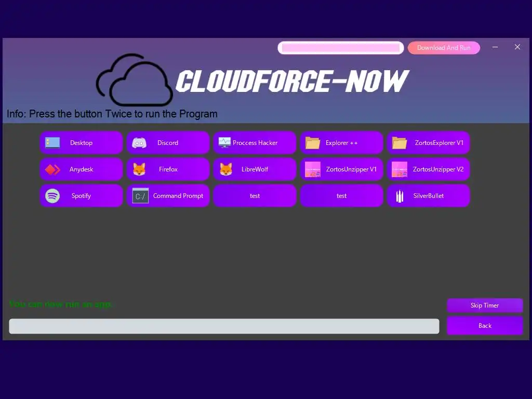This screenshot has width=532, height=399.
Task: Click the ZortosExplorer V1 folder icon
Action: [x=400, y=143]
